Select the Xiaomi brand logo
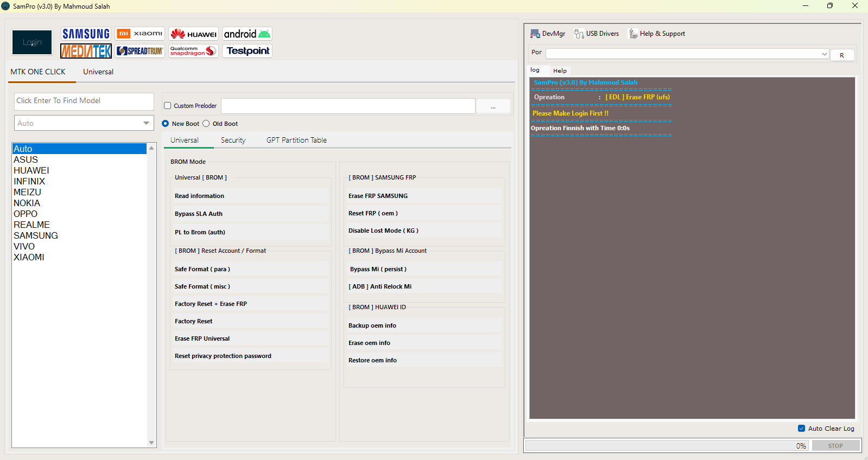The height and width of the screenshot is (460, 868). (140, 34)
